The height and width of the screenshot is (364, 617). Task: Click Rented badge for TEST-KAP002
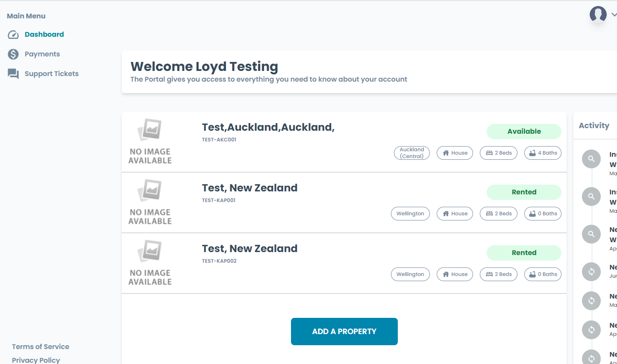(x=524, y=253)
